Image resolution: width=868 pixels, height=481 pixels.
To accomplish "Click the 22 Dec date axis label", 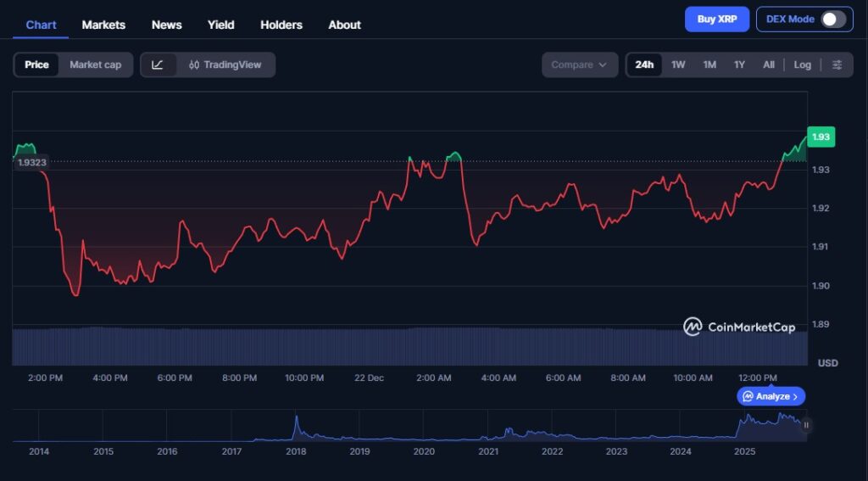I will (369, 378).
